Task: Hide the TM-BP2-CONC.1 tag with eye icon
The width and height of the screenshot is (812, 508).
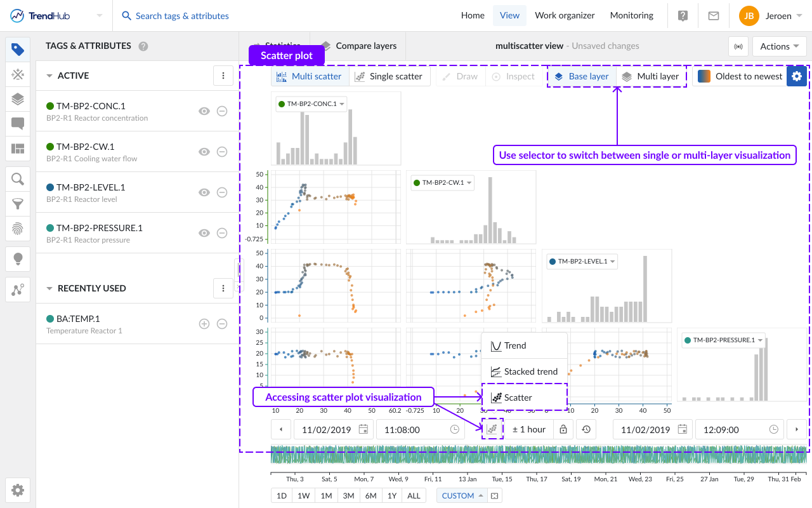Action: (x=204, y=111)
